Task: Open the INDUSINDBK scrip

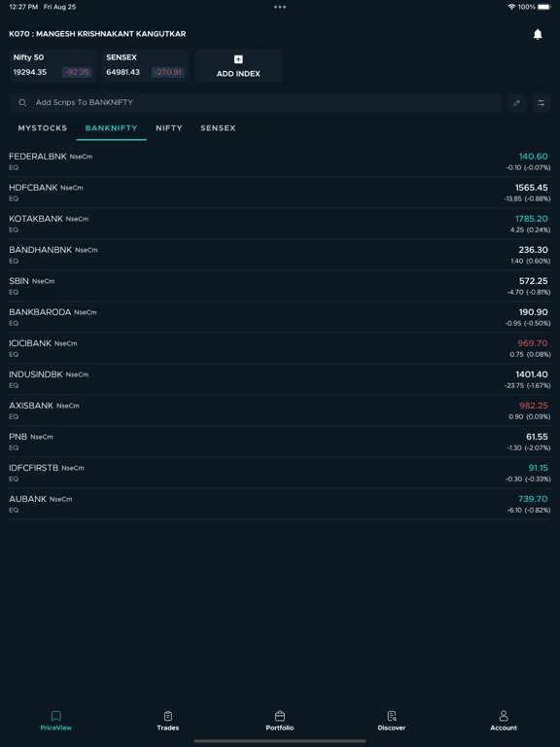Action: point(280,379)
